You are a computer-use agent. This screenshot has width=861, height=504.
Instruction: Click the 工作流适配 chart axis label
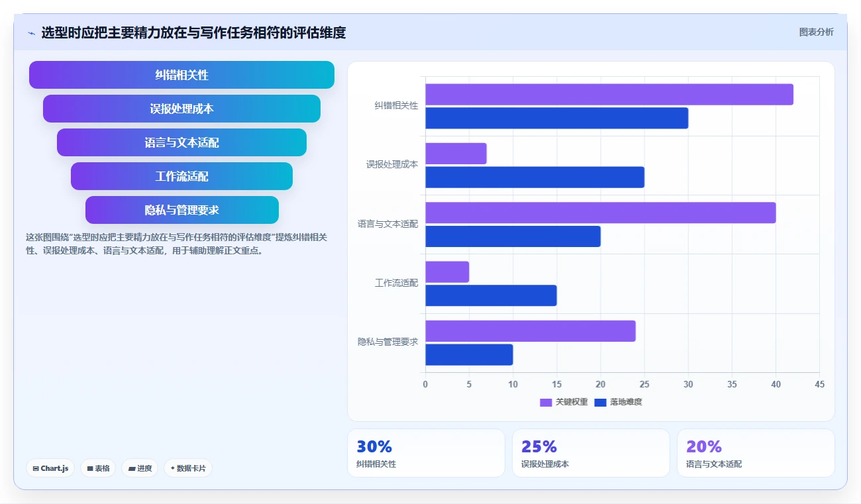tap(396, 283)
